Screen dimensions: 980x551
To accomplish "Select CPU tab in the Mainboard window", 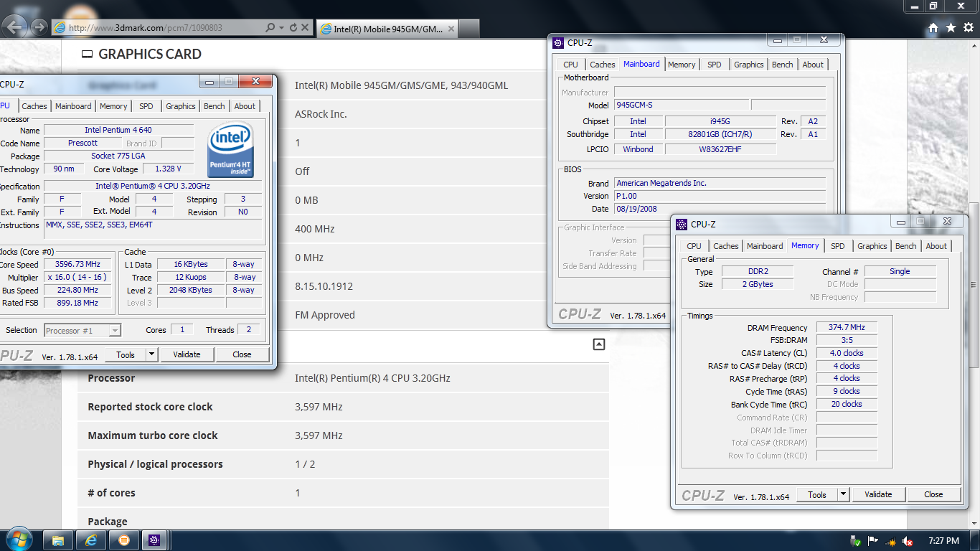I will click(570, 65).
